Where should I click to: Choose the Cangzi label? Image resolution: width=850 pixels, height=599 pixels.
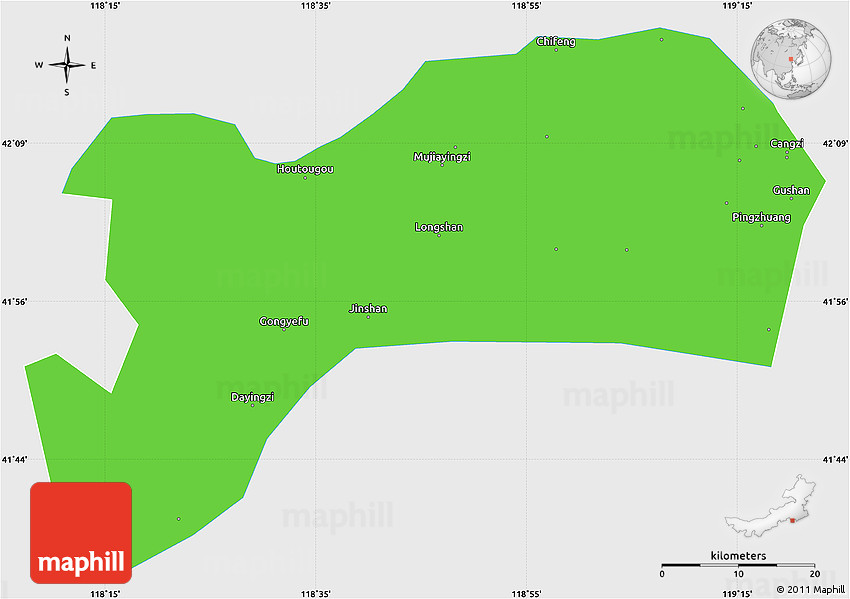tap(787, 144)
